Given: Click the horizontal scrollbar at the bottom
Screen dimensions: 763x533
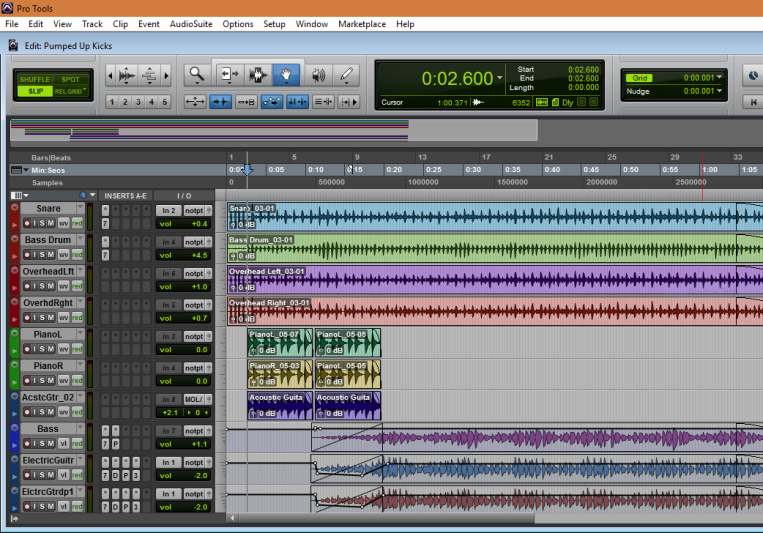Looking at the screenshot, I should tap(386, 518).
